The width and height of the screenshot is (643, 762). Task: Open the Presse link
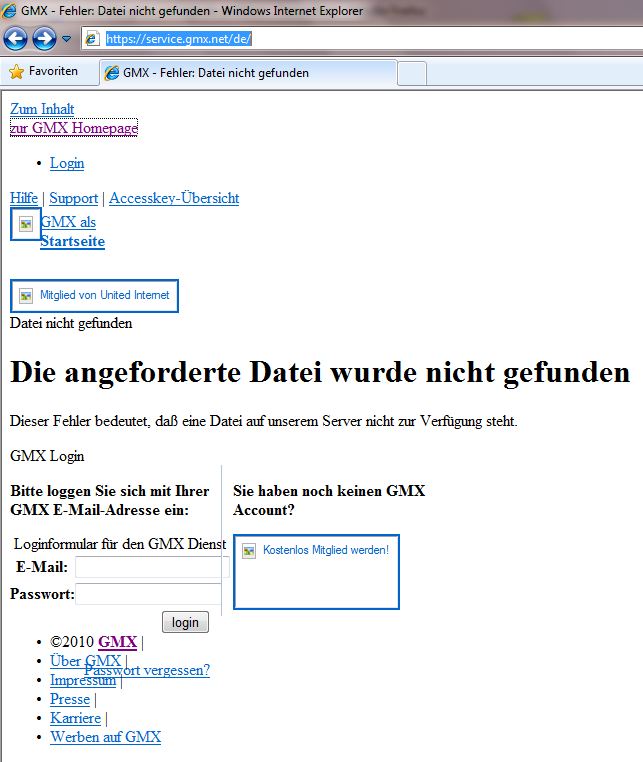(70, 699)
